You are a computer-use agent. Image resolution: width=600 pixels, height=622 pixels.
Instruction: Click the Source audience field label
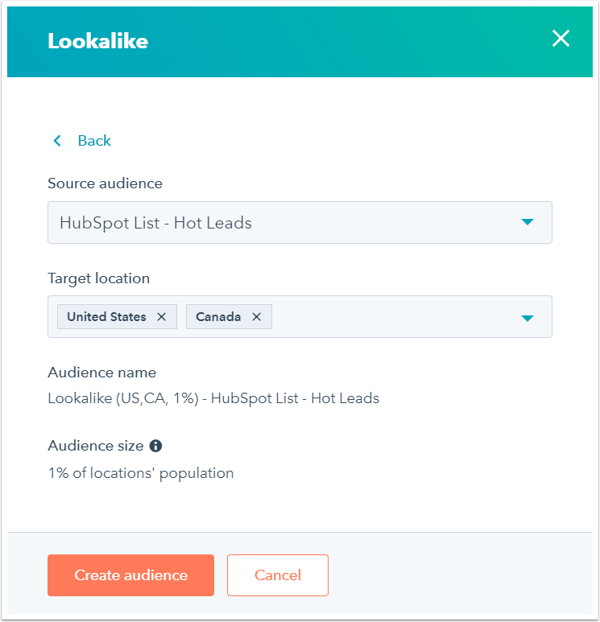click(x=105, y=184)
